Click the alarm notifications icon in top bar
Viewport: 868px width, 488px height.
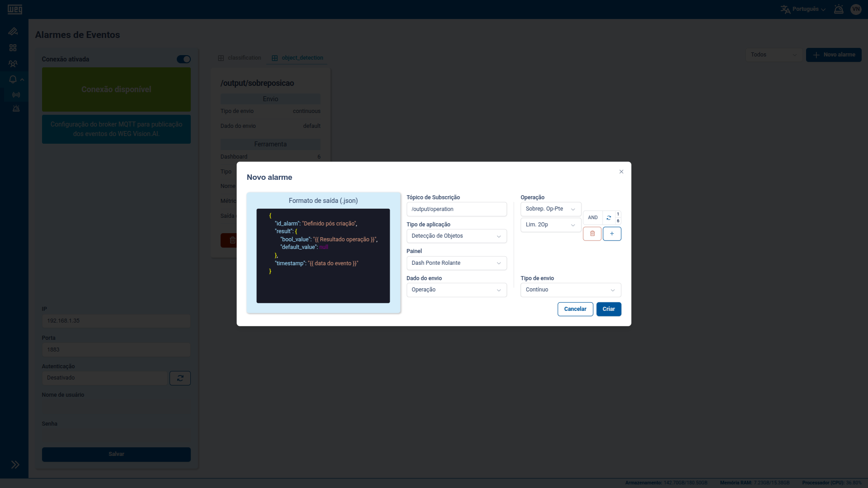[839, 9]
